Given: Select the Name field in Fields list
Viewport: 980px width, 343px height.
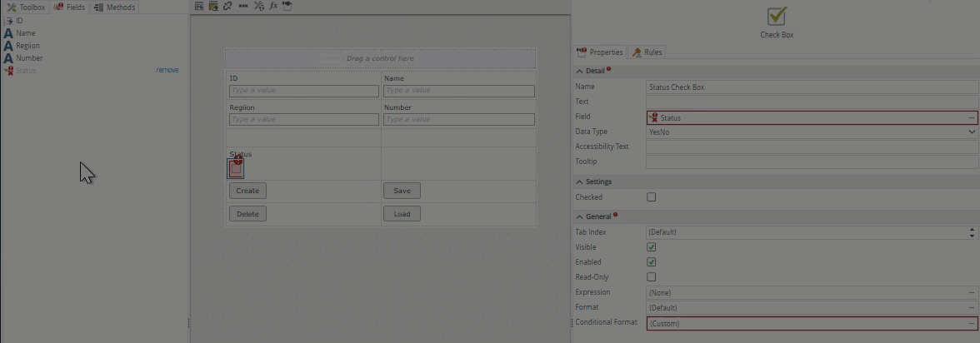Looking at the screenshot, I should [x=25, y=33].
